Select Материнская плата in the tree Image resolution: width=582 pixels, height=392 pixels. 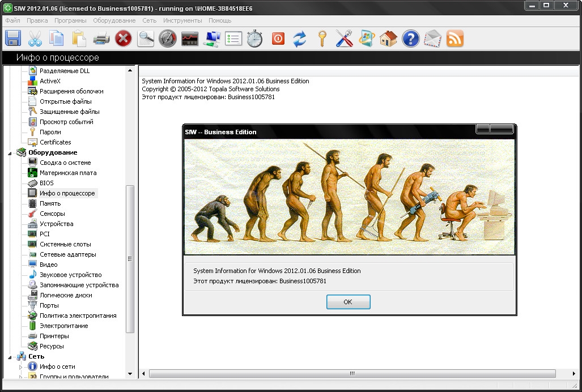coord(68,173)
